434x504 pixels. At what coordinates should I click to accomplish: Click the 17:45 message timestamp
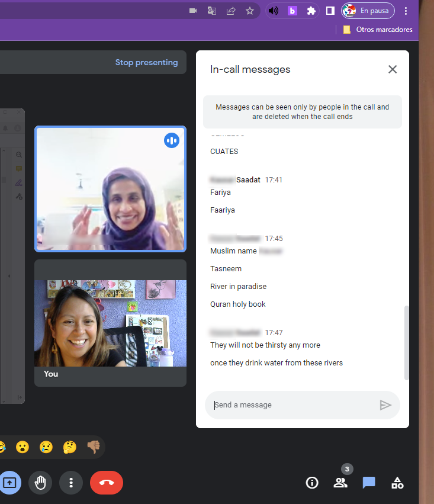274,239
